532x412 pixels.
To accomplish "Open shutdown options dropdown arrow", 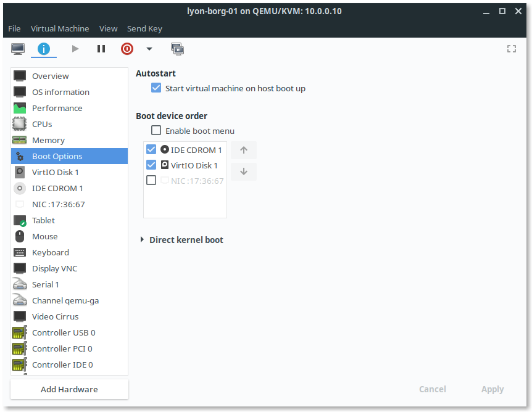I will (149, 49).
